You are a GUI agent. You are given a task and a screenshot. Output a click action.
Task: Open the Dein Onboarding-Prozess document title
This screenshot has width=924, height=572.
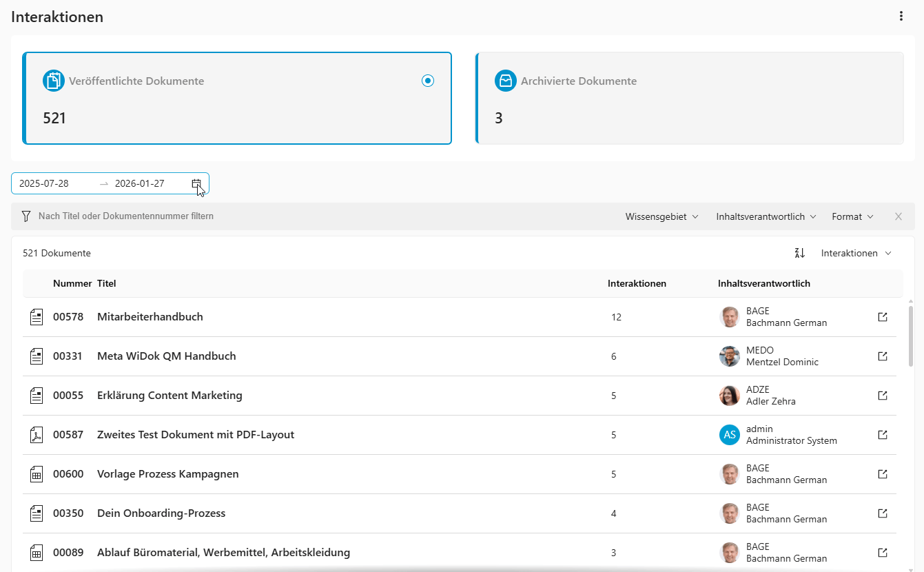(161, 513)
